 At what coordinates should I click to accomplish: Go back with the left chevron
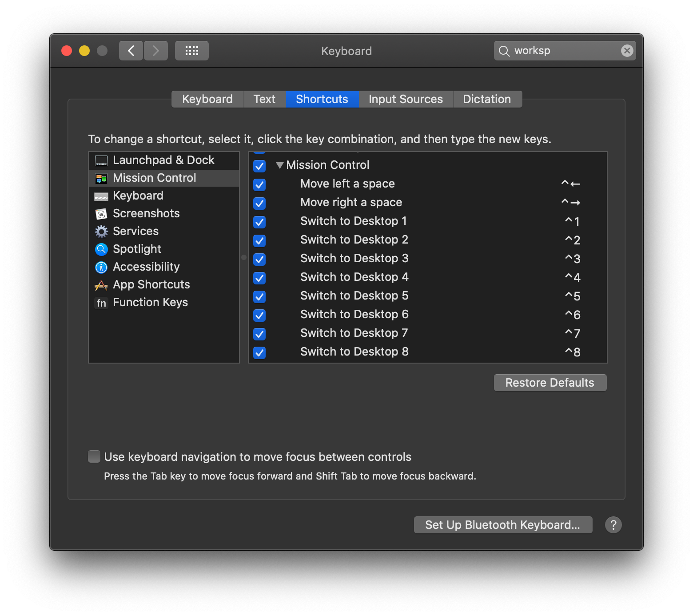pos(131,51)
